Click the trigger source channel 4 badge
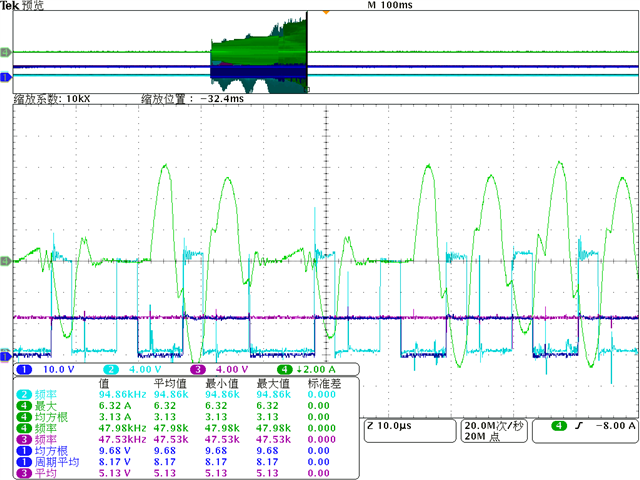Image resolution: width=640 pixels, height=480 pixels. pyautogui.click(x=559, y=426)
